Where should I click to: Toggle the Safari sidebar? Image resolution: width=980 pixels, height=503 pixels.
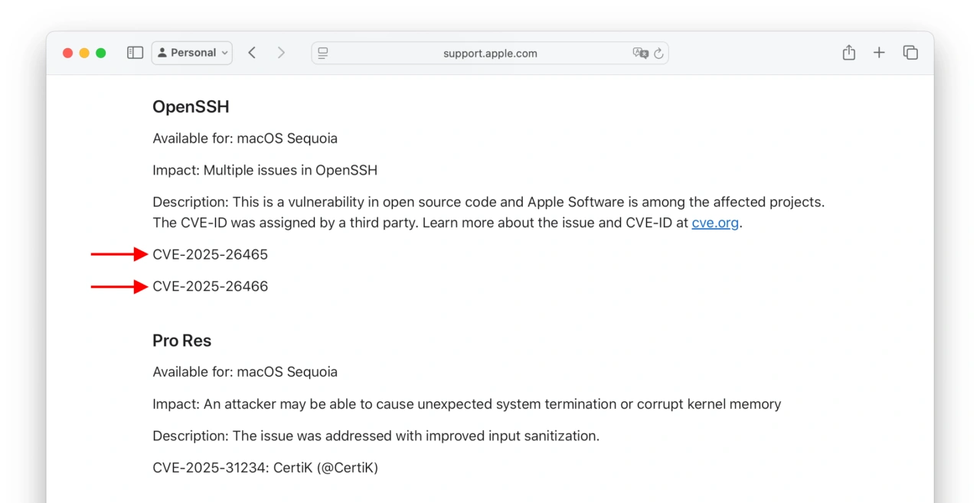135,53
